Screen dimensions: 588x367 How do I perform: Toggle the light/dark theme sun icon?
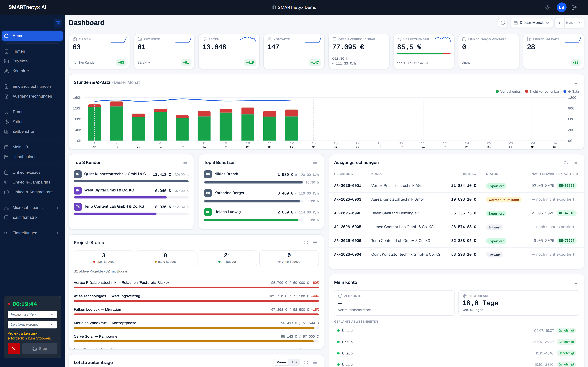[x=547, y=7]
